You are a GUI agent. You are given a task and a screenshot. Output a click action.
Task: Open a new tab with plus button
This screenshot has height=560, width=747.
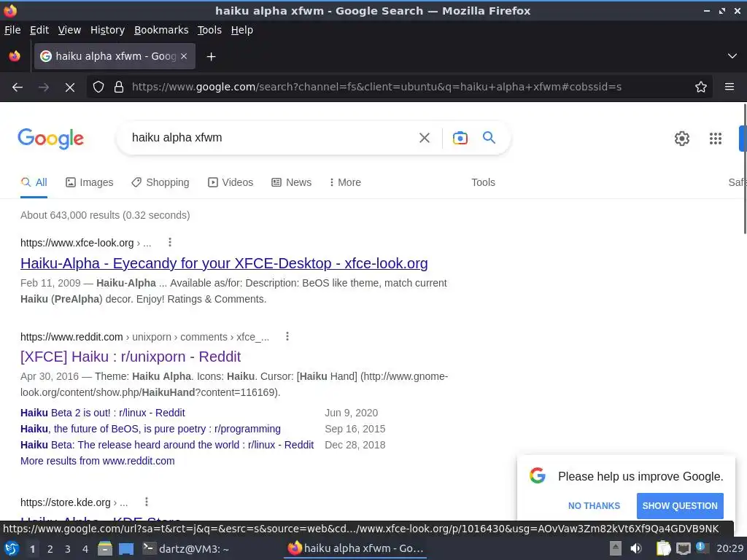[x=211, y=57]
